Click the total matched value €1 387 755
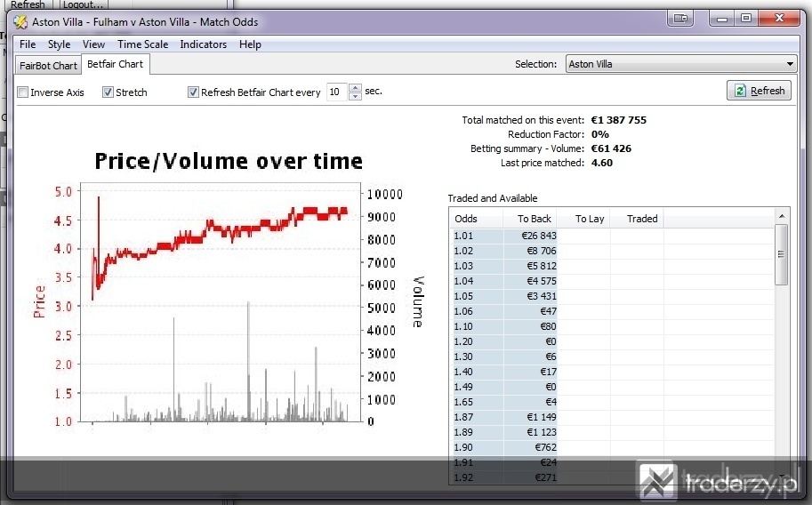Viewport: 812px width, 505px height. pos(619,120)
